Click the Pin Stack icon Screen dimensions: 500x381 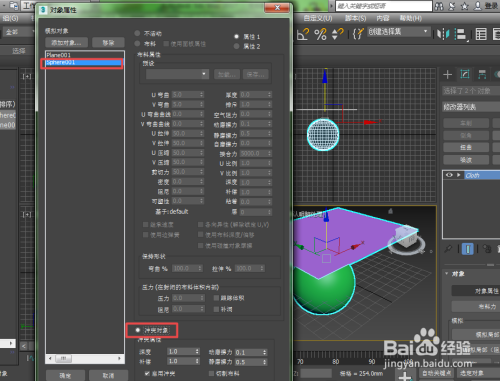(449, 249)
